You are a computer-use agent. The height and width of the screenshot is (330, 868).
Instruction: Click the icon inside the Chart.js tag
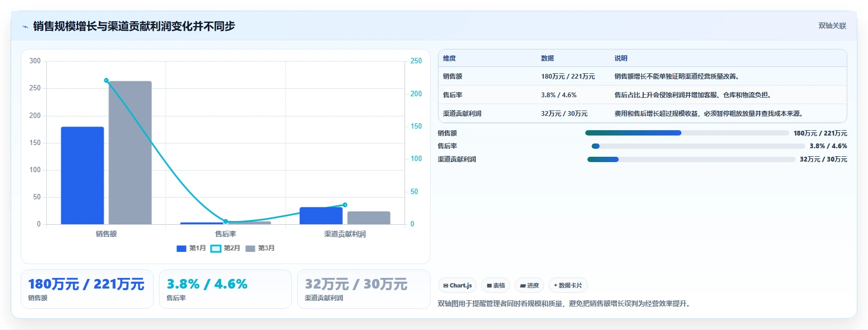click(445, 285)
